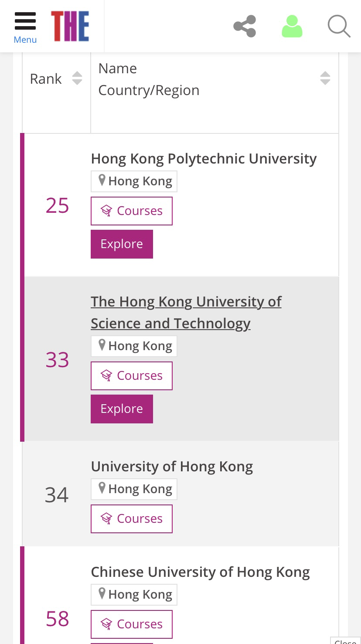This screenshot has height=644, width=361.
Task: View Courses for University of Hong Kong
Action: (x=132, y=519)
